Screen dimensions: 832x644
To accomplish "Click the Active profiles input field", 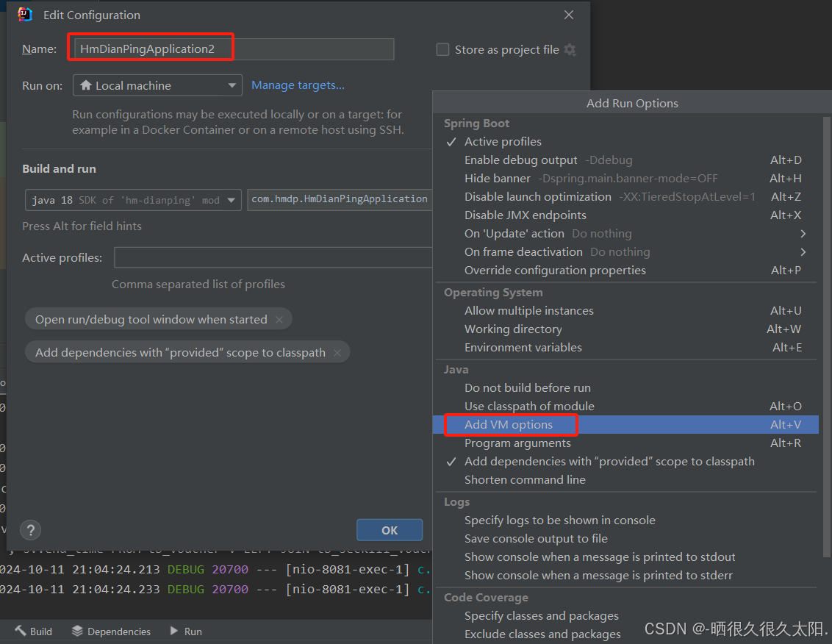I will coord(273,257).
